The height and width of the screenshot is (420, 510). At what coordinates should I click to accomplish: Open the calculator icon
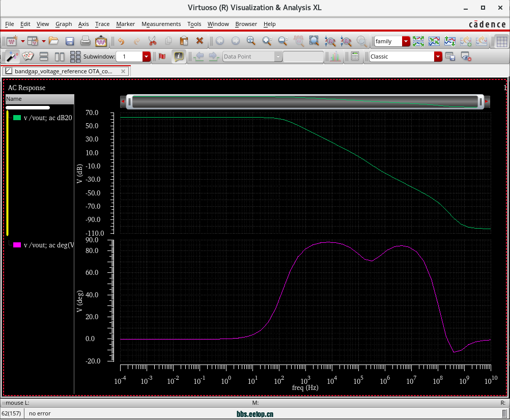pyautogui.click(x=355, y=57)
